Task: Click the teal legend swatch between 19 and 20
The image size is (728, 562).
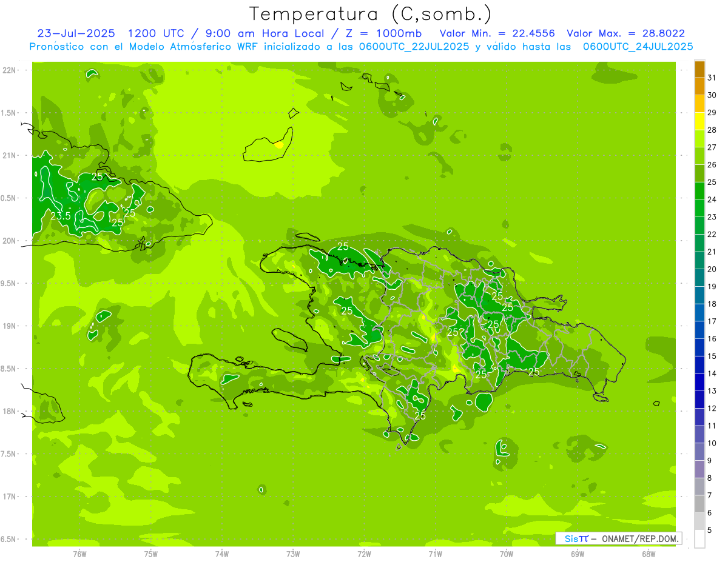Action: pos(699,278)
